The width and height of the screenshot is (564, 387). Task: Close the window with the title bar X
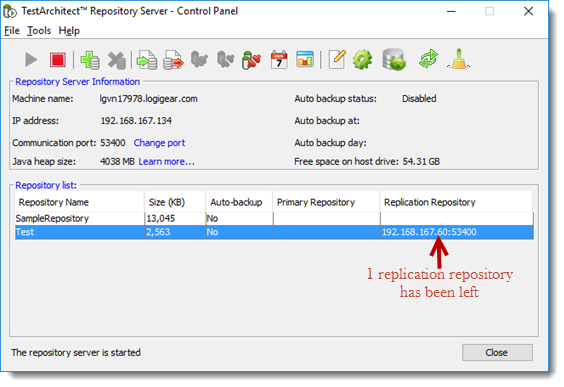pos(528,12)
